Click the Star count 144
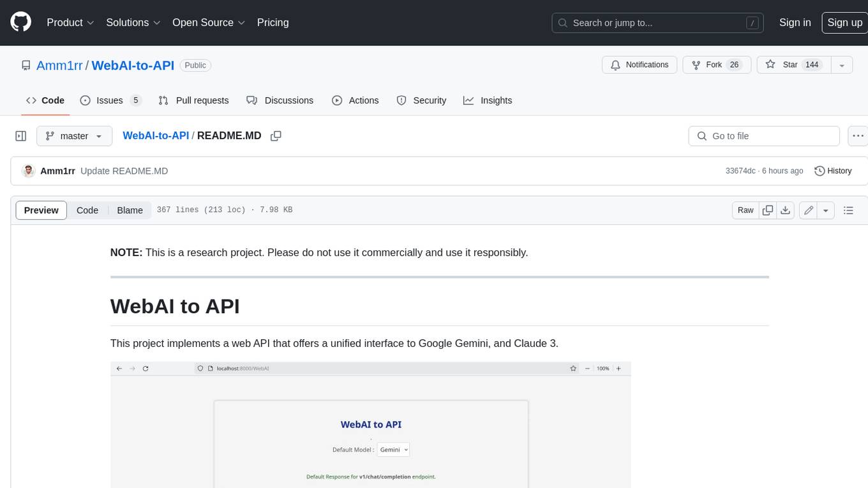Screen dimensions: 868x488 tap(812, 65)
